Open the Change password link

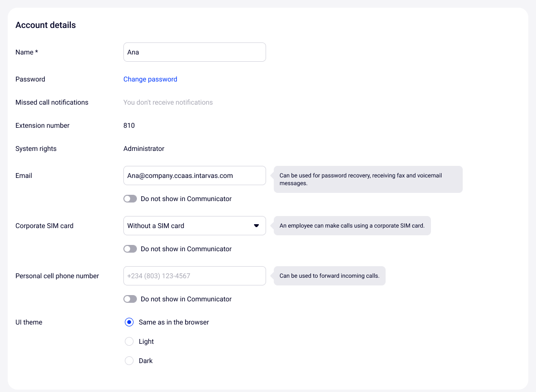point(150,79)
